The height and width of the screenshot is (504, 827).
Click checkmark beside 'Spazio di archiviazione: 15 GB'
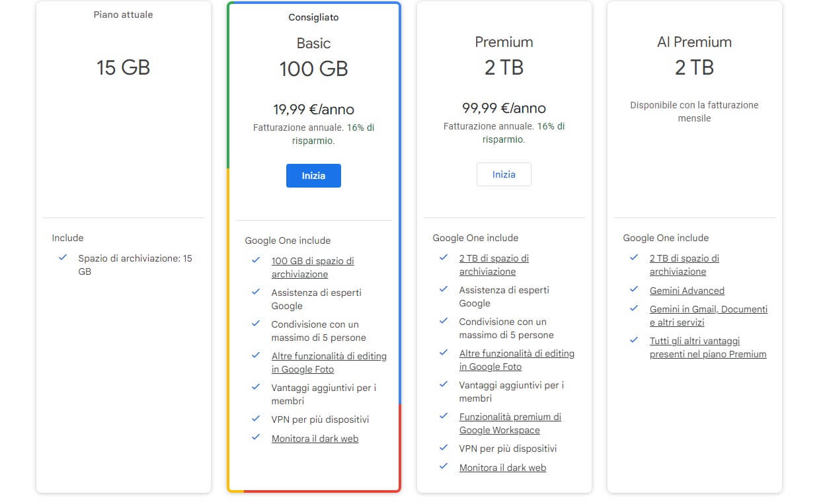click(63, 258)
